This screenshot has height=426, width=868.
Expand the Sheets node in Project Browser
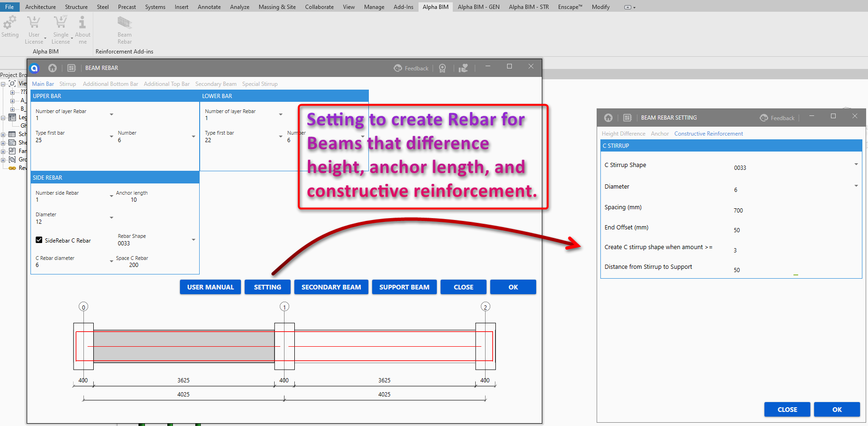click(x=3, y=143)
